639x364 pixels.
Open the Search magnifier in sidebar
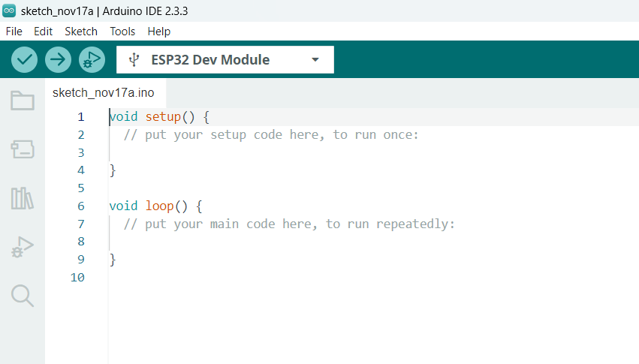point(23,296)
